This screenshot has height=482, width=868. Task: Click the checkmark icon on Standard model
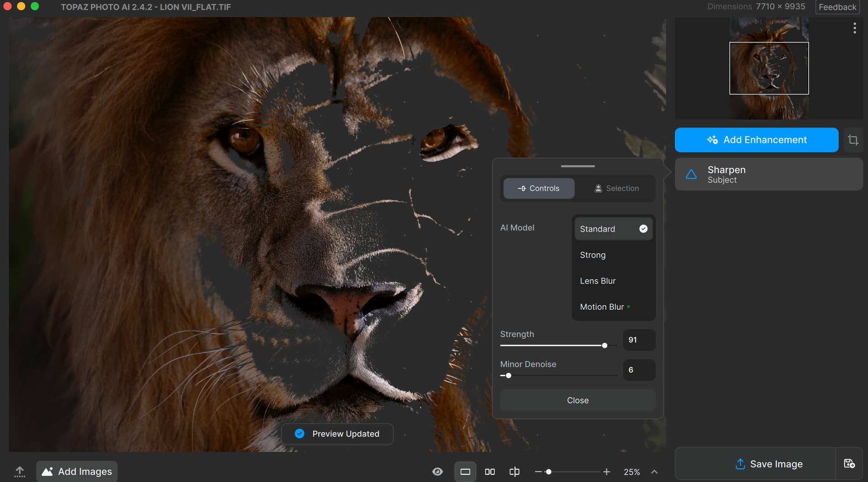pos(643,229)
